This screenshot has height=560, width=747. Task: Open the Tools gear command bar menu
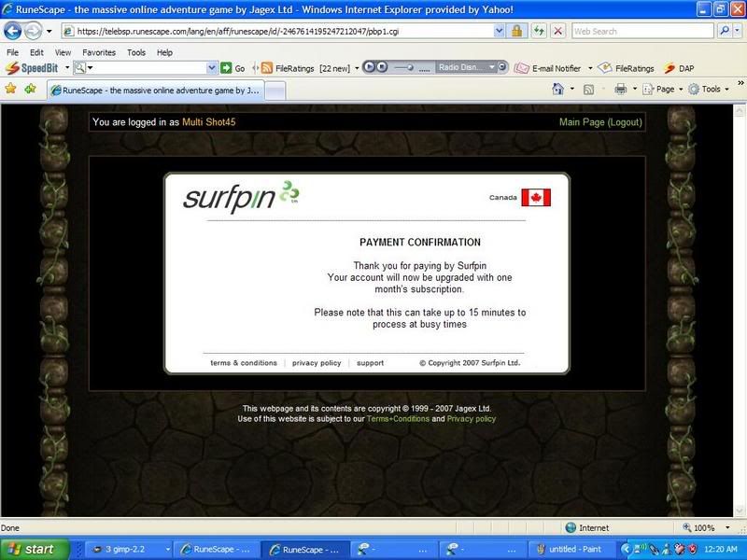pyautogui.click(x=709, y=89)
